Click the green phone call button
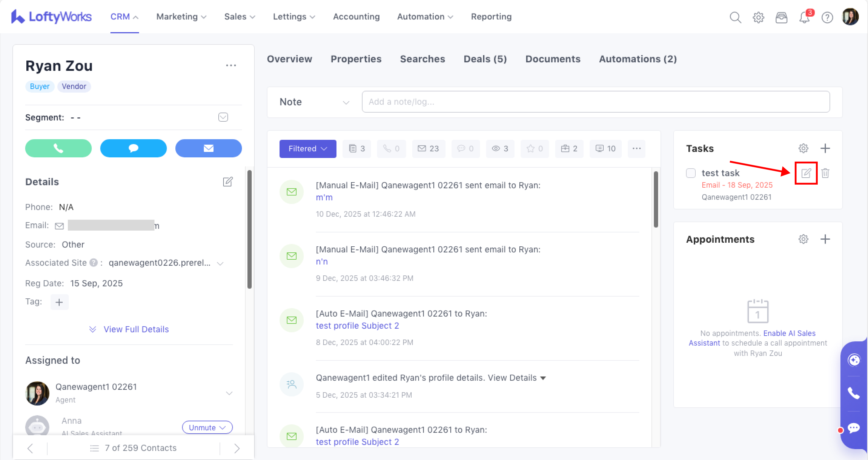The width and height of the screenshot is (868, 460). pyautogui.click(x=58, y=148)
